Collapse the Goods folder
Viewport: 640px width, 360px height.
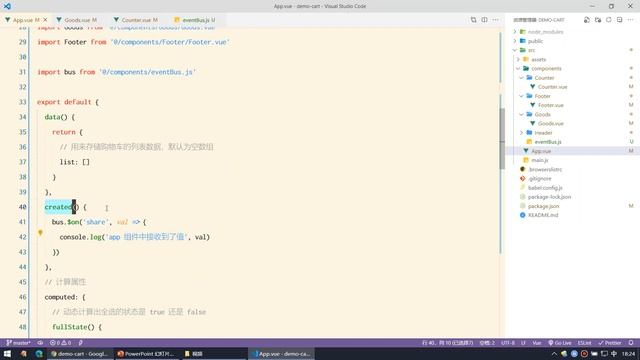(522, 115)
